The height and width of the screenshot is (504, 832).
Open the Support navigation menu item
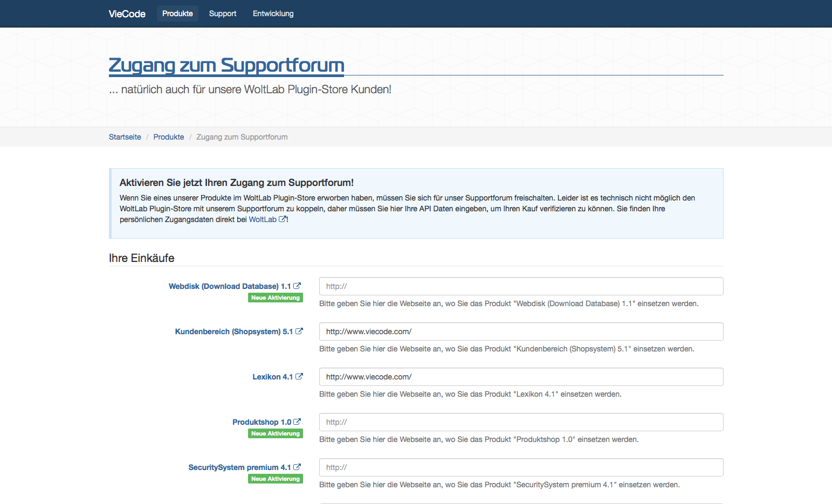click(x=223, y=13)
